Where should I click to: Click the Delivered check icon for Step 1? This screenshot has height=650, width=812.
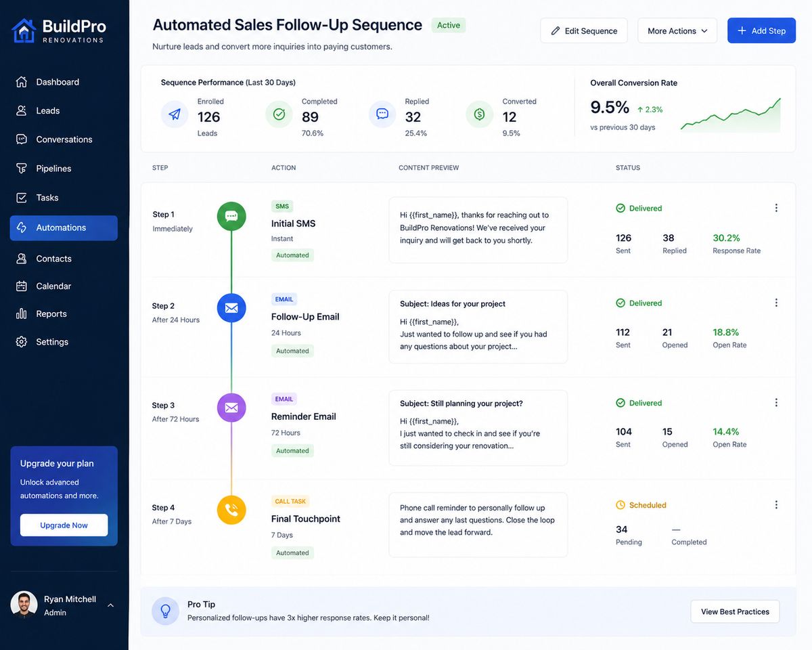(621, 209)
